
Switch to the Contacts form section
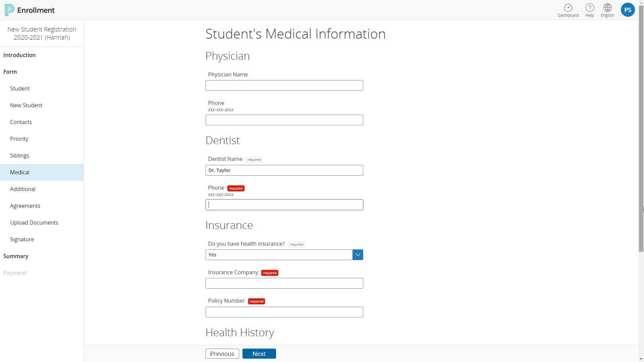coord(21,122)
